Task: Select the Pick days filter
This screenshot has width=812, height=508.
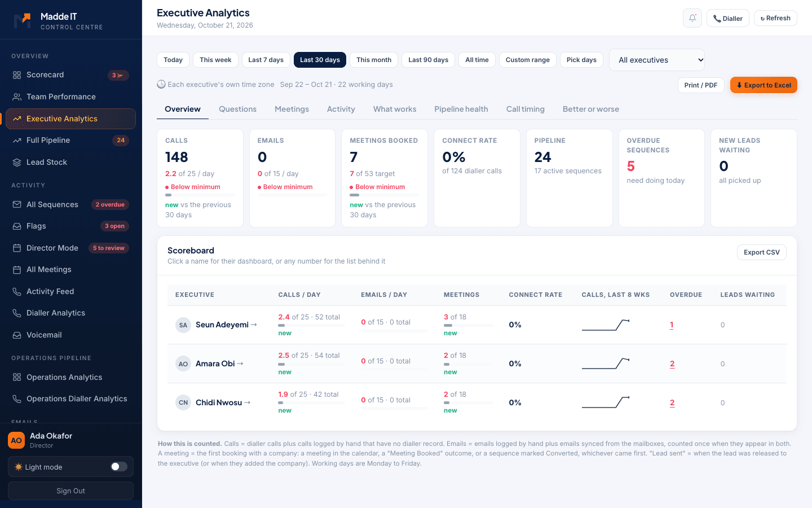Action: pyautogui.click(x=581, y=60)
